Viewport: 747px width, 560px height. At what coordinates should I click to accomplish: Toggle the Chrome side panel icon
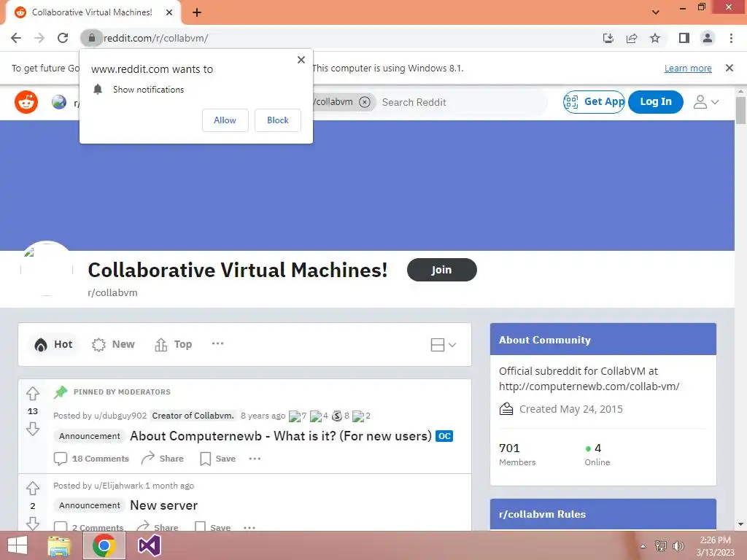(x=684, y=38)
